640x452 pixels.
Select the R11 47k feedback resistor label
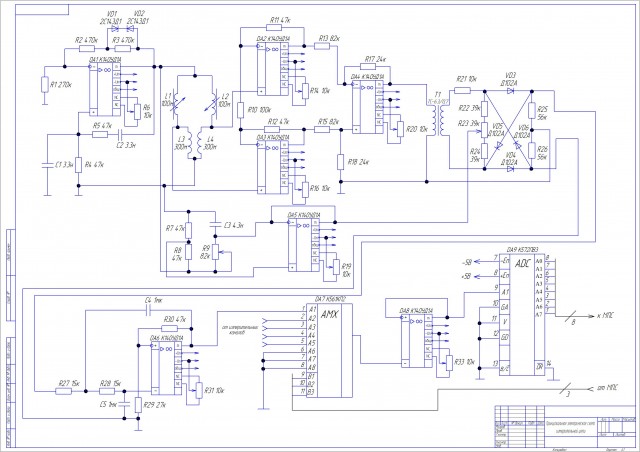(x=280, y=20)
